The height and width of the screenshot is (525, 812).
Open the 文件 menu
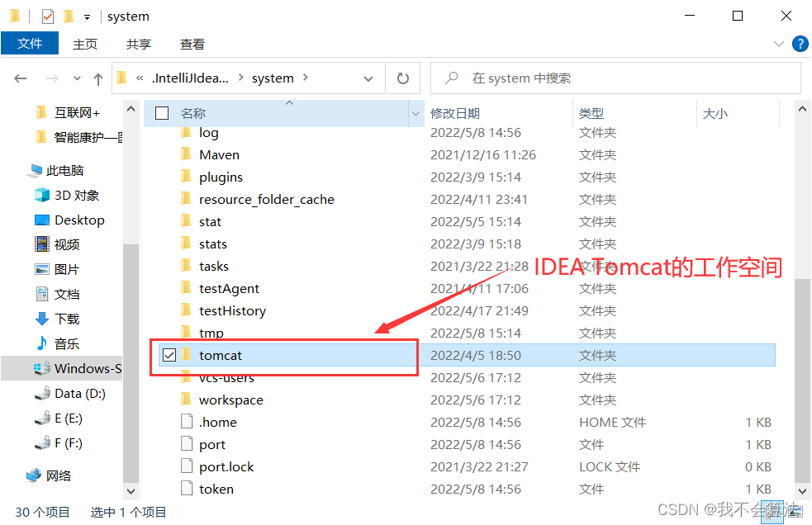[x=30, y=44]
